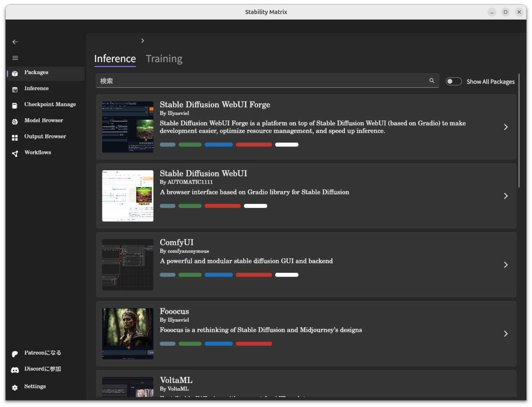
Task: Click the Model Browser icon
Action: [x=15, y=121]
